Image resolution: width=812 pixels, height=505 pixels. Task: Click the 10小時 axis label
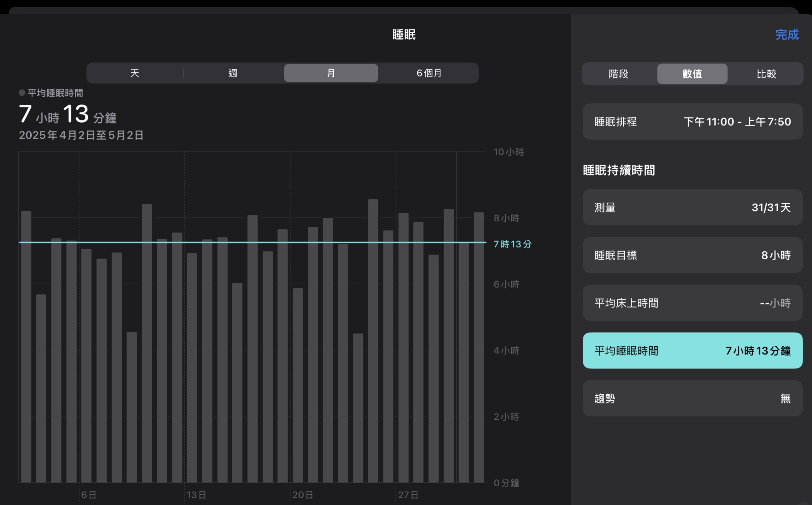pyautogui.click(x=509, y=152)
